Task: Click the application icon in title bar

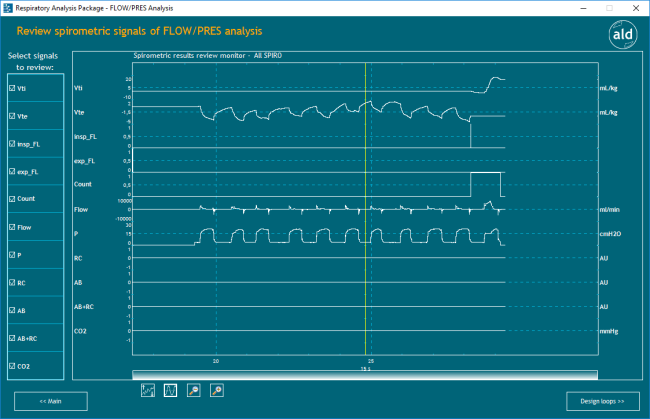Action: tap(9, 7)
